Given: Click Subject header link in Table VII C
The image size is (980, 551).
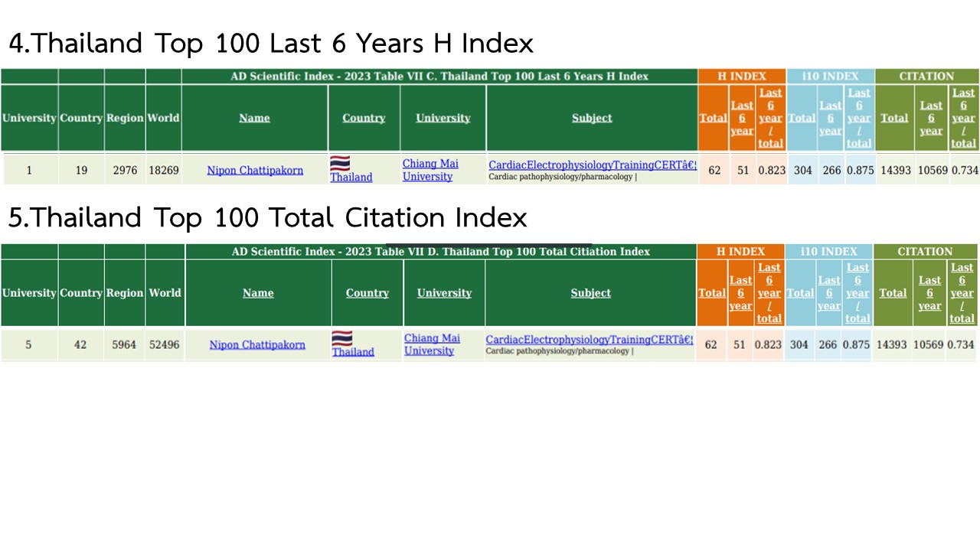Looking at the screenshot, I should click(x=592, y=118).
